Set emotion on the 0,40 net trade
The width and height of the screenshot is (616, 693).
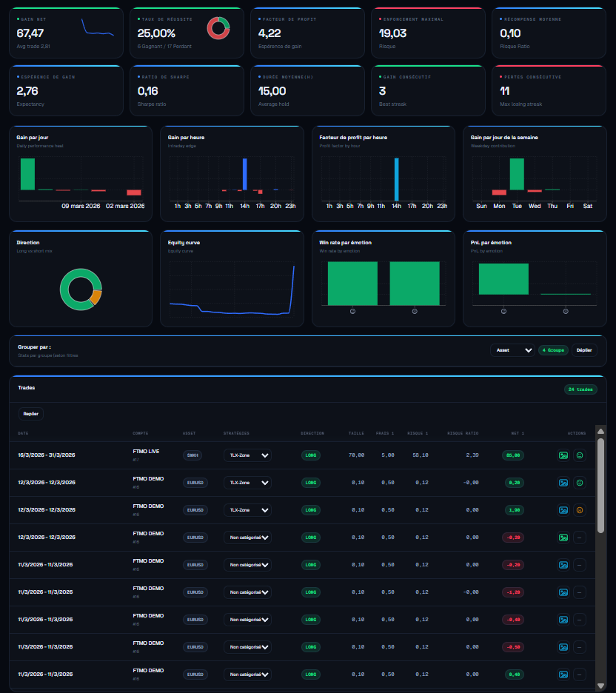click(580, 674)
